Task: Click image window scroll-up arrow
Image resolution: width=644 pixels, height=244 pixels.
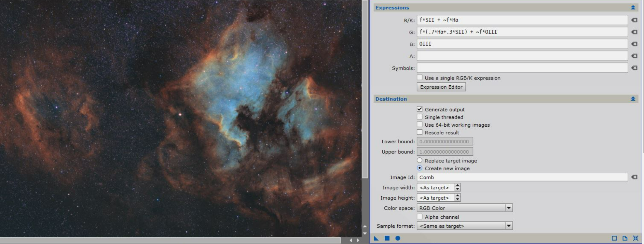Action: (365, 227)
